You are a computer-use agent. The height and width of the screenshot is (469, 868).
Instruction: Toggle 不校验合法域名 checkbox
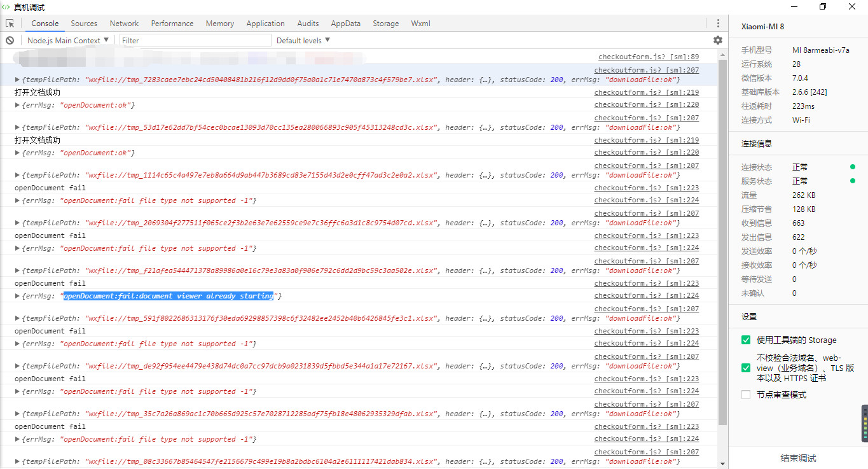(x=746, y=368)
